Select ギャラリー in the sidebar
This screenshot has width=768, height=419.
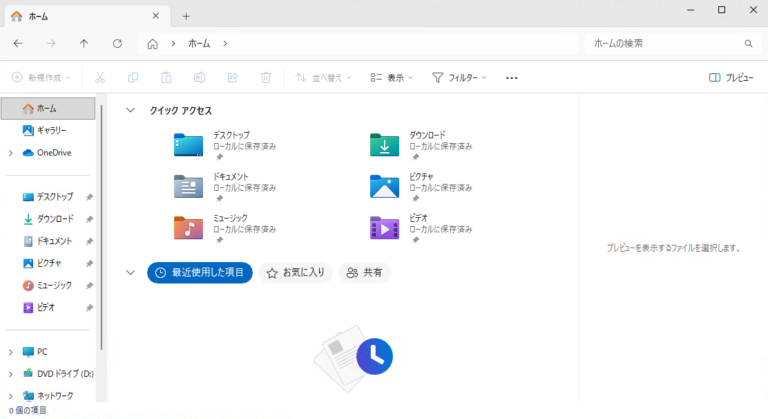coord(51,130)
